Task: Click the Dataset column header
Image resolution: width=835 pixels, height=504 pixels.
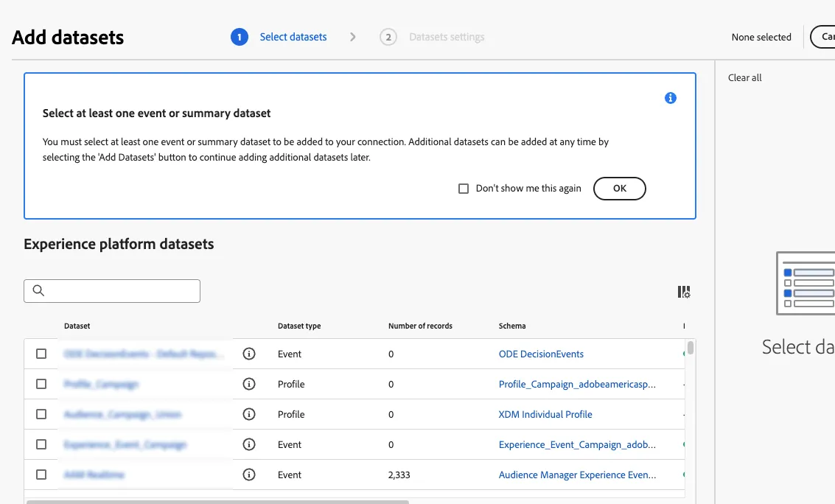Action: 77,326
